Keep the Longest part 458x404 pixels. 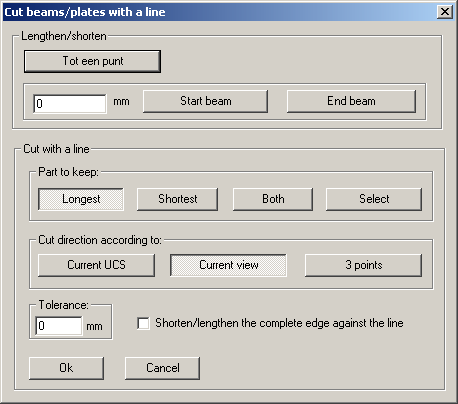[81, 199]
